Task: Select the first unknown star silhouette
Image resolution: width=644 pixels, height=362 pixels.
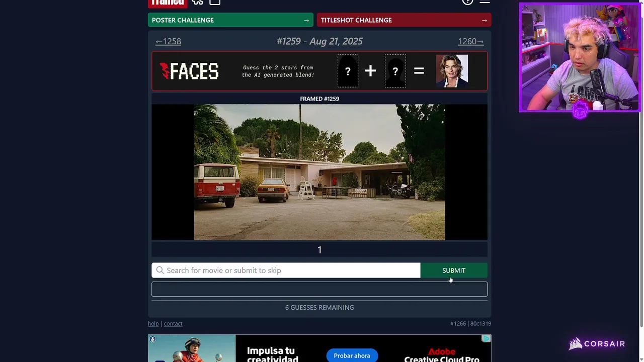Action: [x=348, y=71]
